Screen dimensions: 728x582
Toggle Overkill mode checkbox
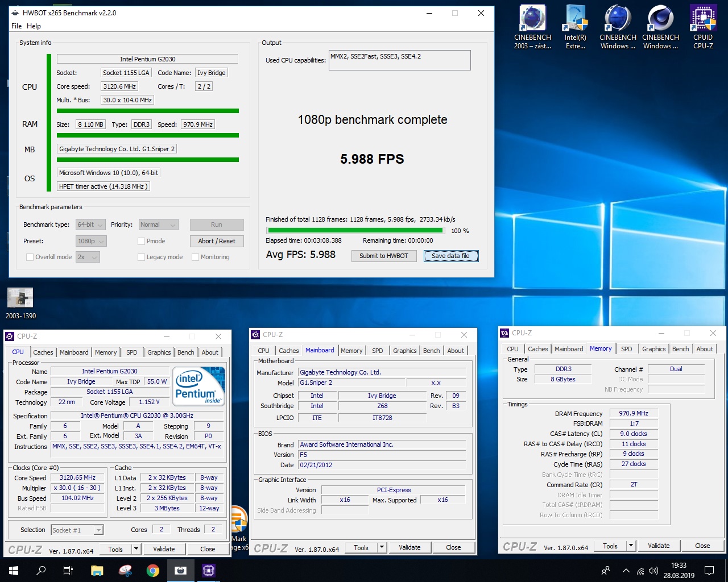pyautogui.click(x=30, y=257)
